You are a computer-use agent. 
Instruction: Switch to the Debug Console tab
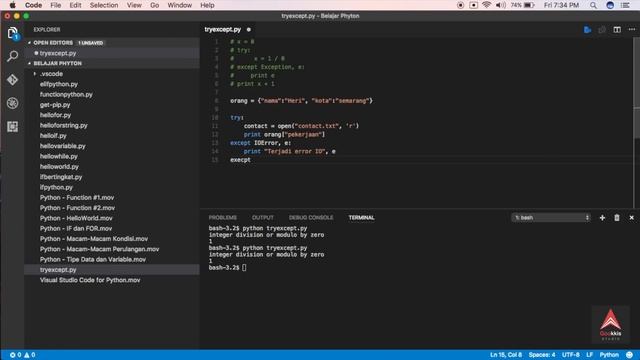click(311, 218)
